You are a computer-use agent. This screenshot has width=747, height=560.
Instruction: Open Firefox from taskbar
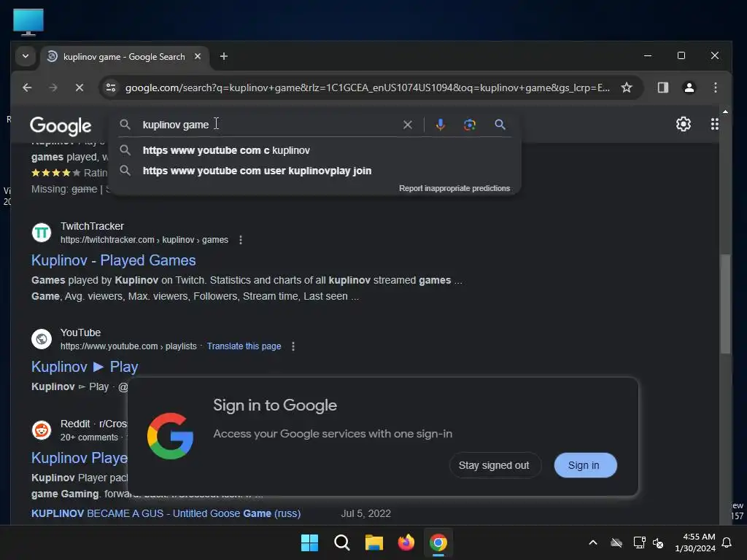406,542
